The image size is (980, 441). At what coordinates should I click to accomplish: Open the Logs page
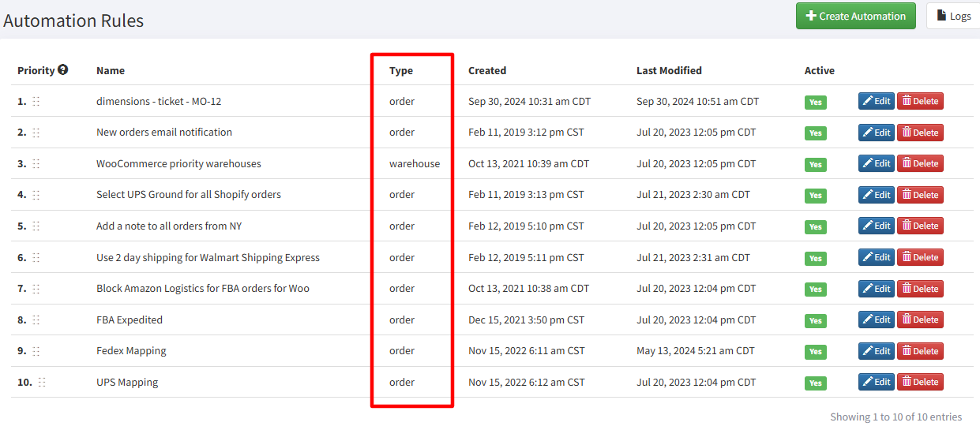(x=954, y=16)
